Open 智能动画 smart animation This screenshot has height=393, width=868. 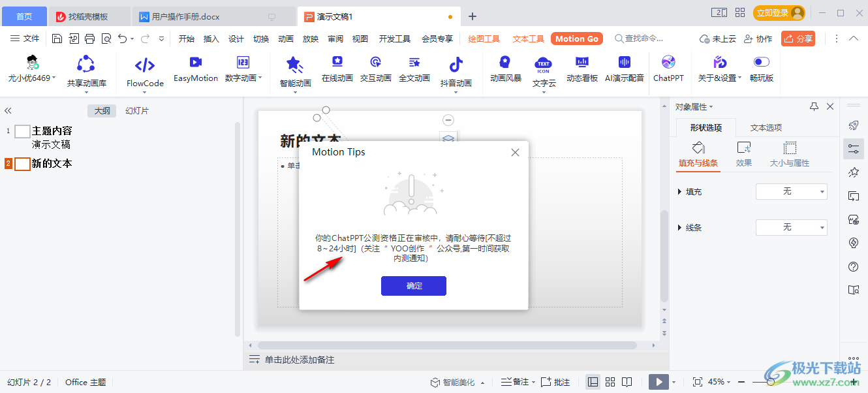tap(295, 72)
